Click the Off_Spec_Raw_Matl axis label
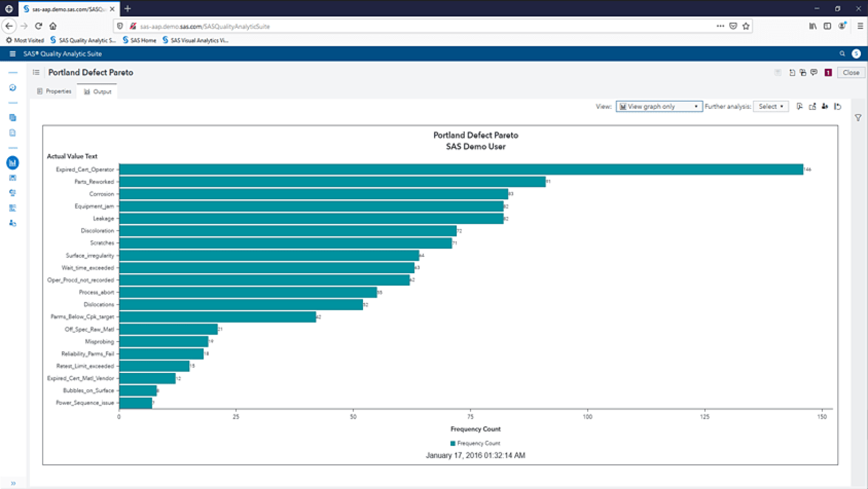Screen dimensions: 868x489 point(89,329)
